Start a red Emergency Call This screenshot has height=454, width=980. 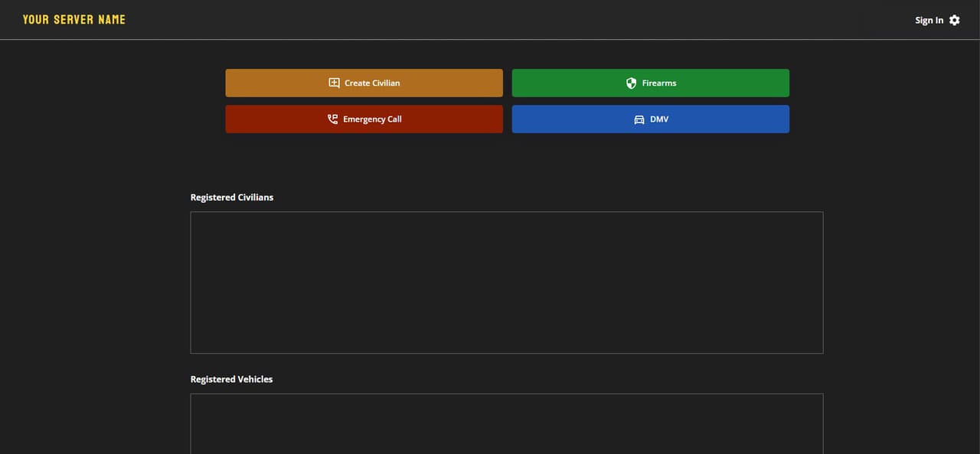364,119
